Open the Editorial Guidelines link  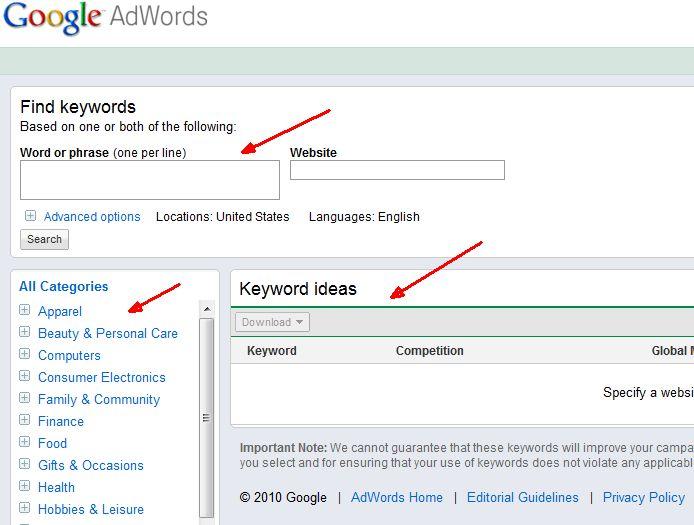[523, 498]
